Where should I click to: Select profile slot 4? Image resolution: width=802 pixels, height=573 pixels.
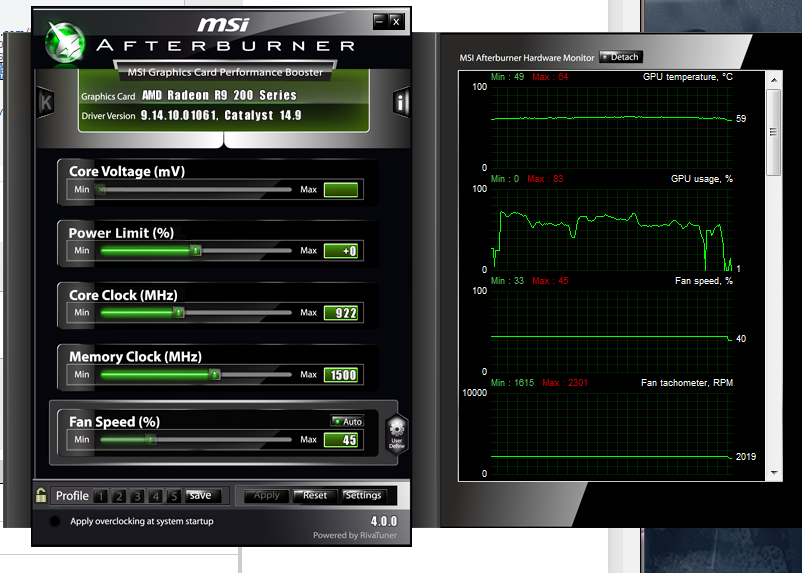(x=155, y=496)
